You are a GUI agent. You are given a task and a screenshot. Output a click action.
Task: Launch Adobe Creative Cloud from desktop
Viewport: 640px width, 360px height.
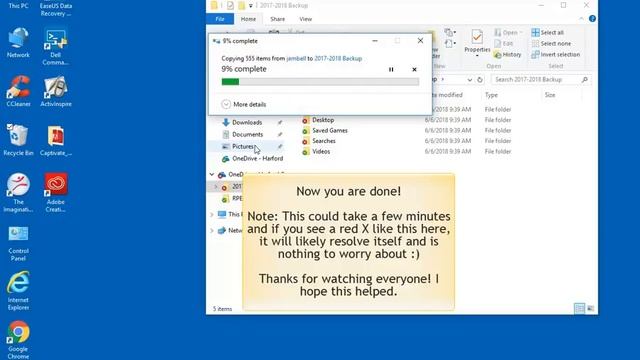coord(56,193)
